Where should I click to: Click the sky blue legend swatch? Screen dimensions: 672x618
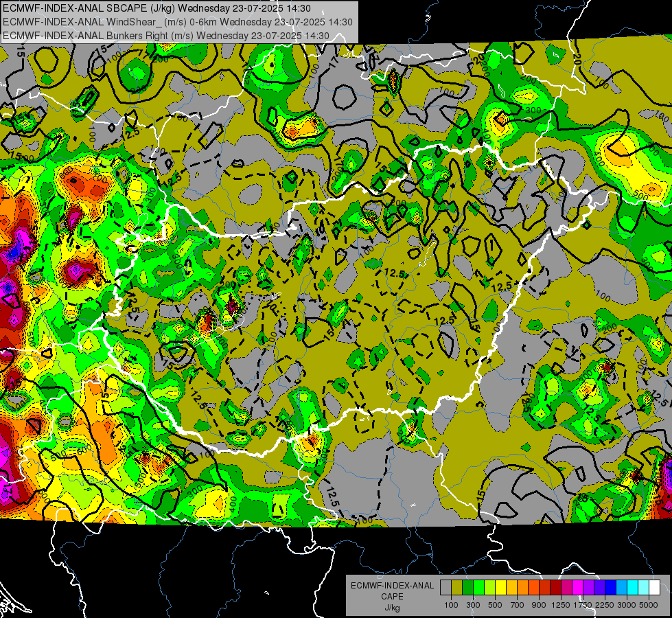click(621, 587)
